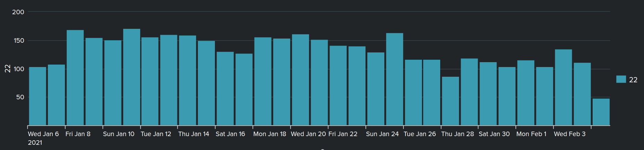Select the Sun Jan 10 bar

113,83
